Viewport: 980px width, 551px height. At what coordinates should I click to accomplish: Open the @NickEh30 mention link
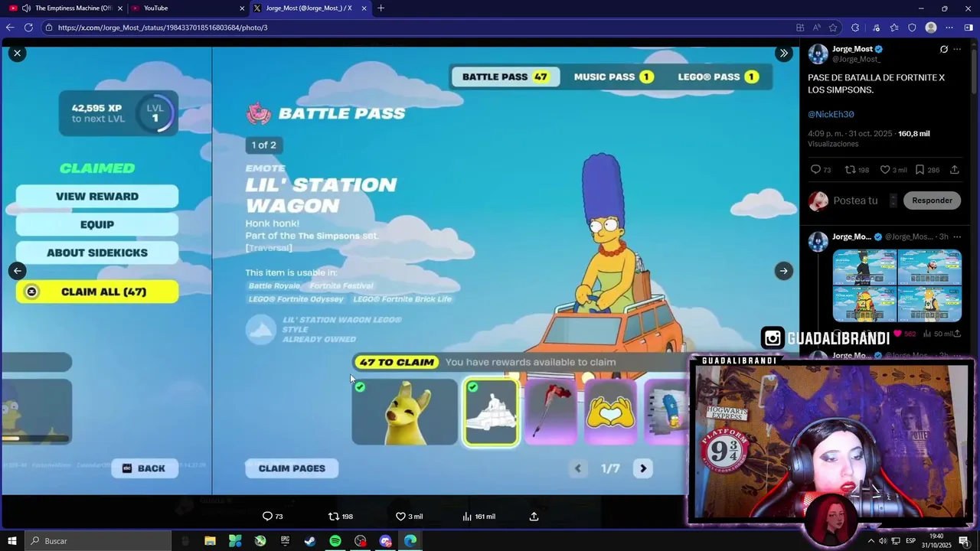831,114
